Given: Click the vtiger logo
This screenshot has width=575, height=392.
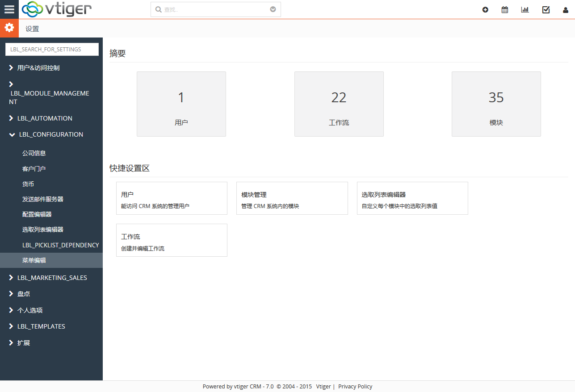Looking at the screenshot, I should coord(56,9).
